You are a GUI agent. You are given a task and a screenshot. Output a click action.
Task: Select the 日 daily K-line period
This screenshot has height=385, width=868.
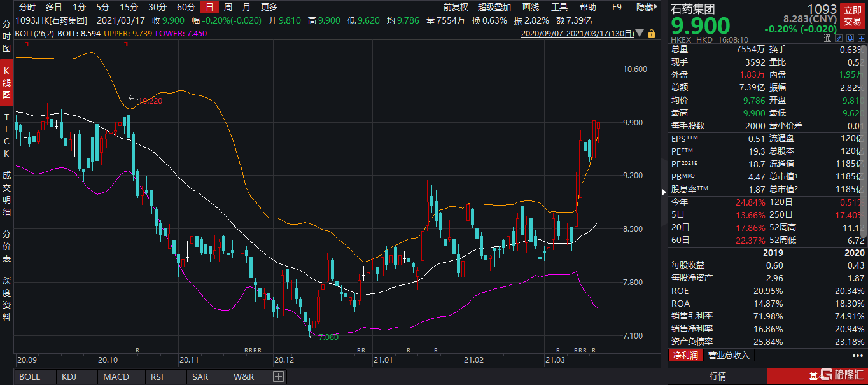click(209, 7)
